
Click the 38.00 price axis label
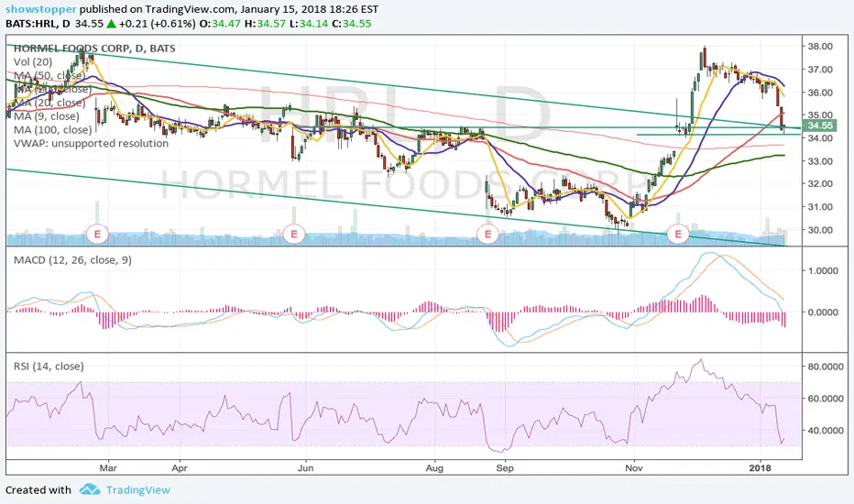pyautogui.click(x=821, y=47)
